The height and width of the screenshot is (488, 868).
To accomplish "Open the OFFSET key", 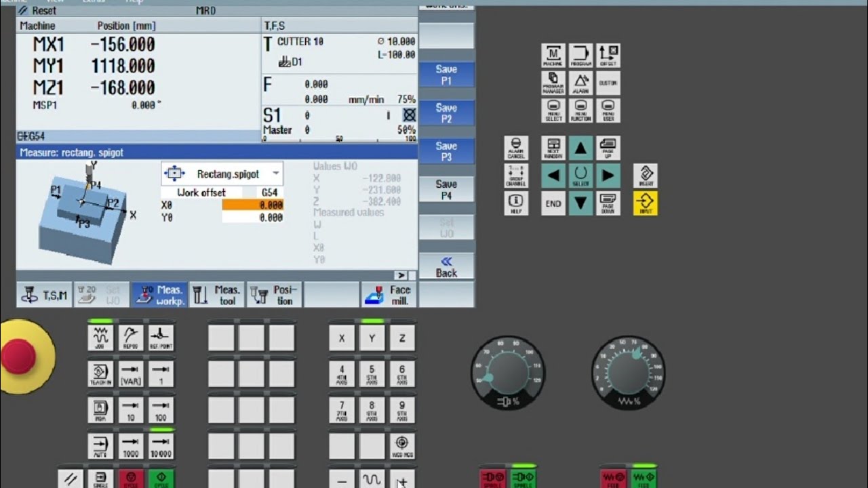I will (x=608, y=56).
